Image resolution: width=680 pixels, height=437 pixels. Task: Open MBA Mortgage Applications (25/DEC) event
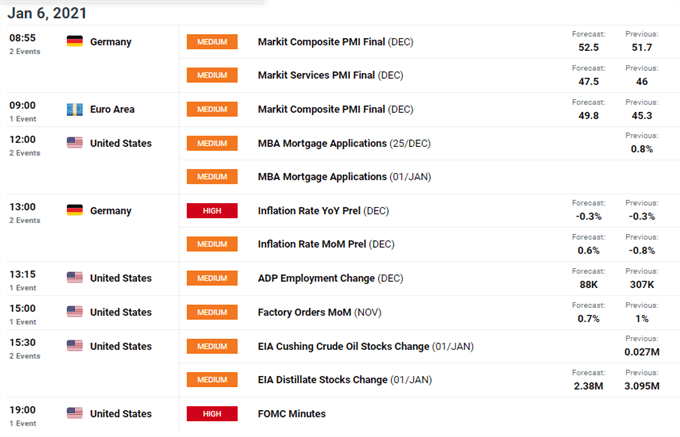pyautogui.click(x=344, y=143)
